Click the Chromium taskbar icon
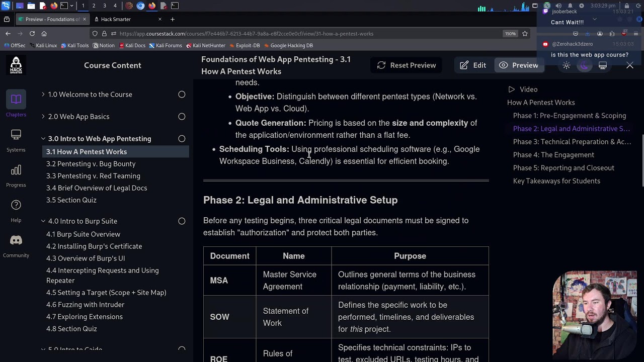 coord(140,6)
